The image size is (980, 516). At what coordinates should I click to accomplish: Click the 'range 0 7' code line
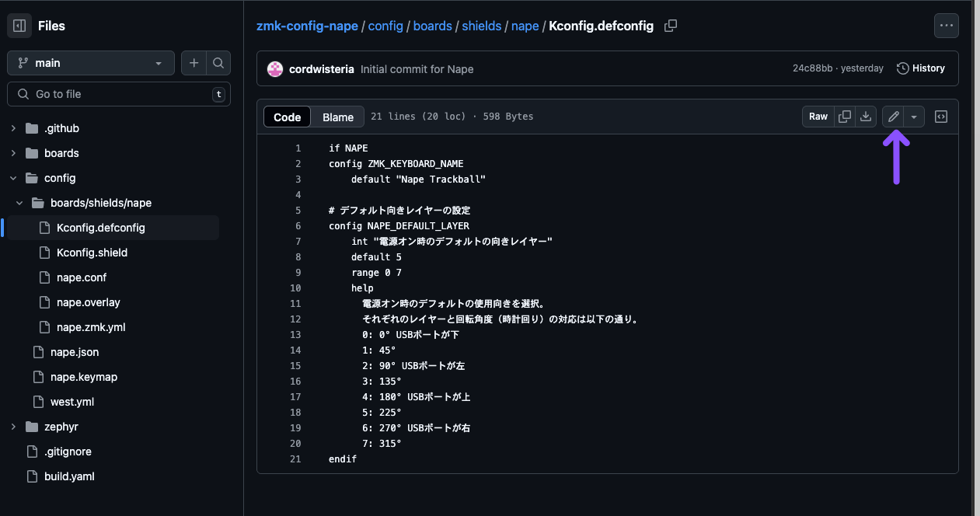pos(376,273)
